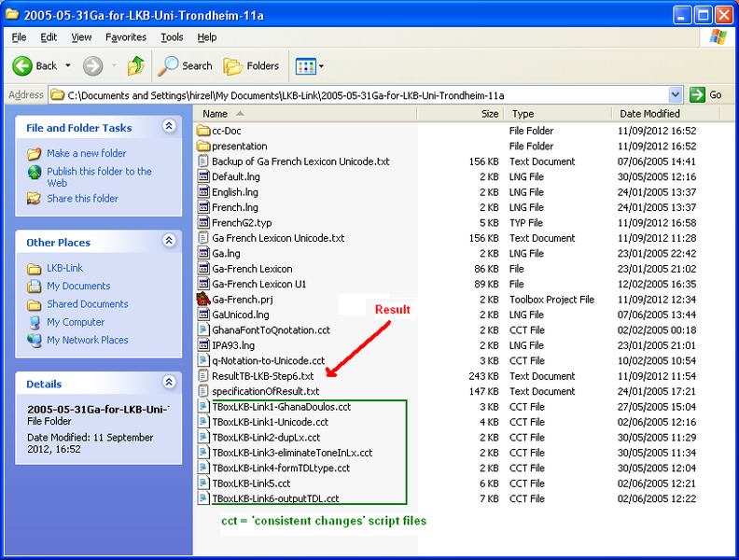Sort by the Date Modified column header
The image size is (739, 560).
pos(665,114)
